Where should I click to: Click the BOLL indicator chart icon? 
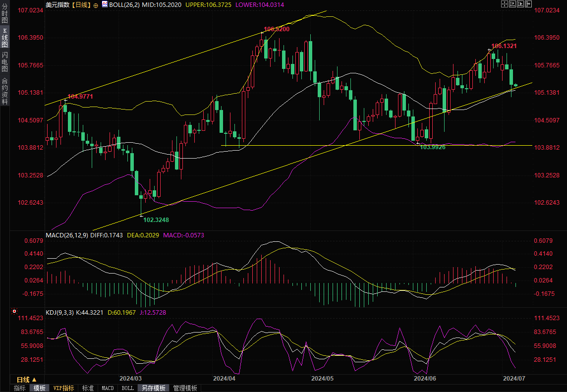tap(104, 4)
